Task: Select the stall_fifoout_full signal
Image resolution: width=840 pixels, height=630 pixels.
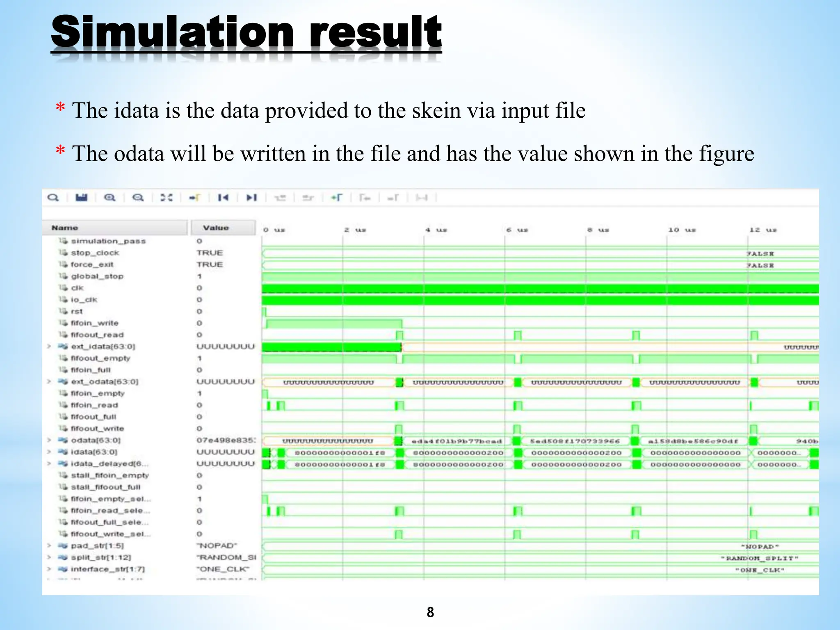Action: point(105,487)
